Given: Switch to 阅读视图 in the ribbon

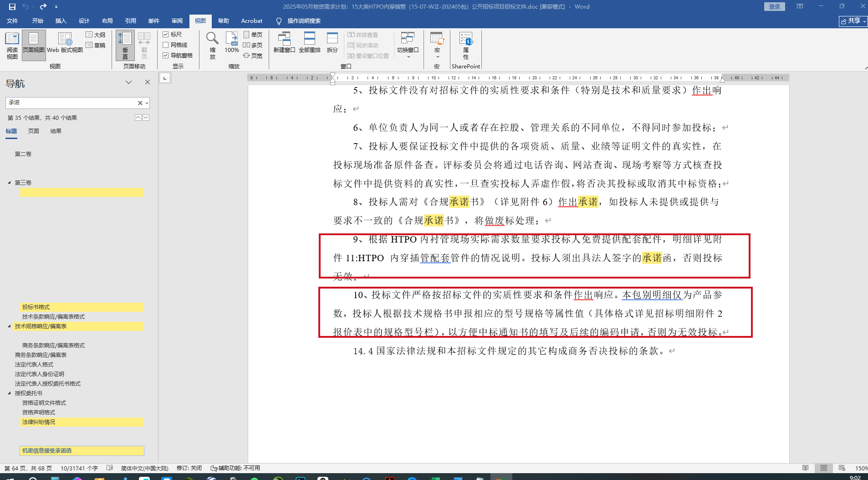Looking at the screenshot, I should pos(12,45).
